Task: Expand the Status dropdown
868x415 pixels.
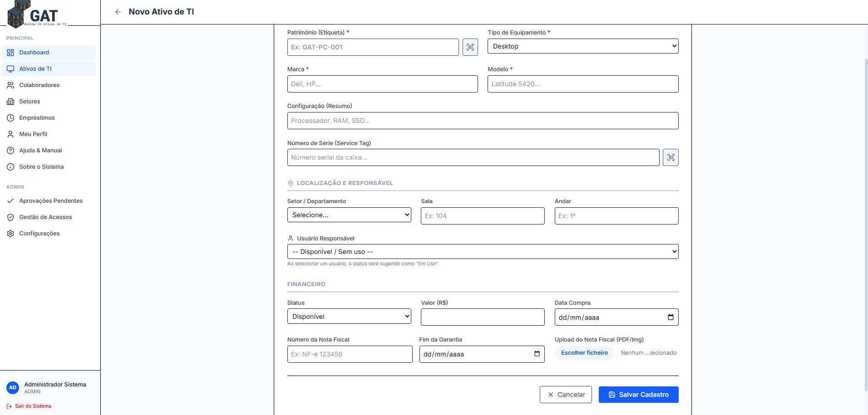Action: [x=349, y=317]
